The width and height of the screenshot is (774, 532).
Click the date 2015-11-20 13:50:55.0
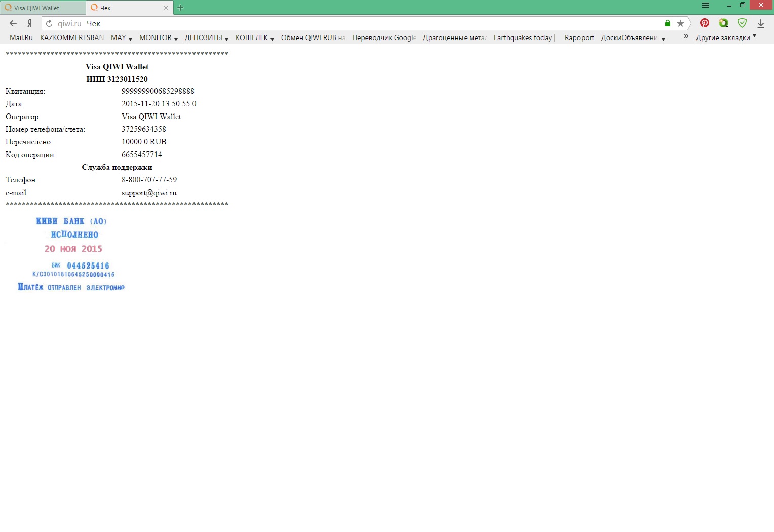[159, 104]
